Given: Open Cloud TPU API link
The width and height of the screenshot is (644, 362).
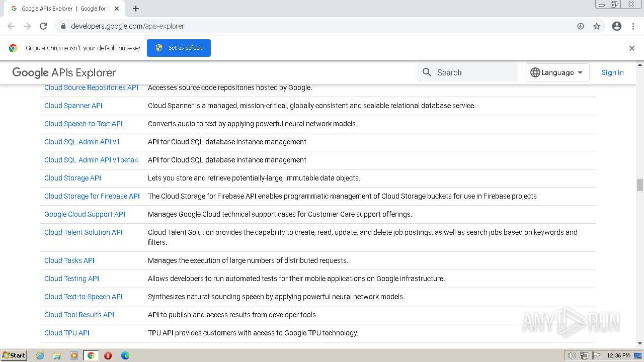Looking at the screenshot, I should pyautogui.click(x=67, y=333).
